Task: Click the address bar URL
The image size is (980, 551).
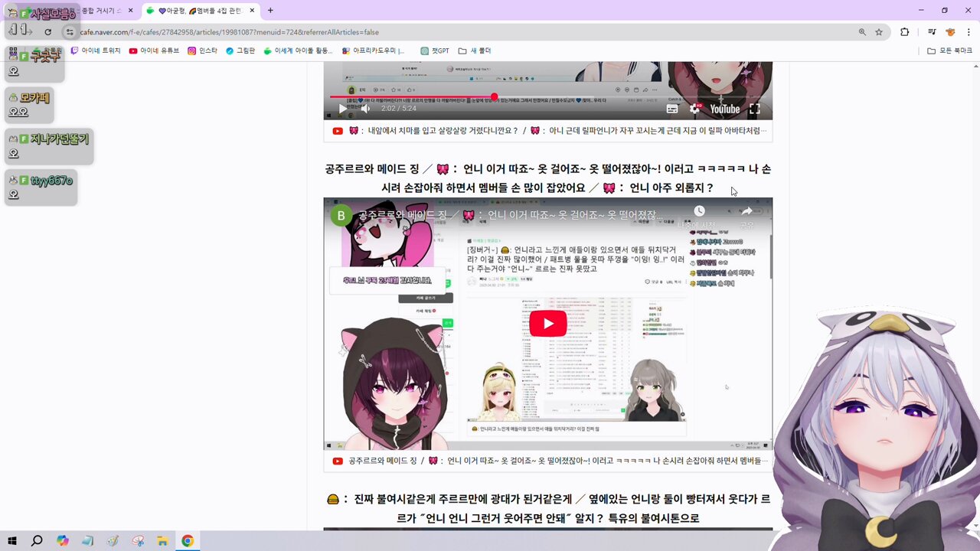Action: click(230, 32)
